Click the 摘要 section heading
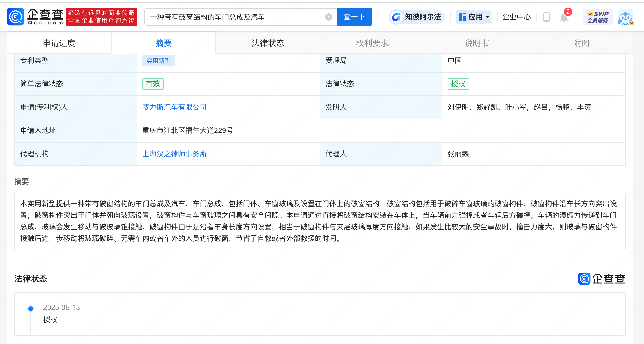Image resolution: width=644 pixels, height=344 pixels. pyautogui.click(x=22, y=182)
